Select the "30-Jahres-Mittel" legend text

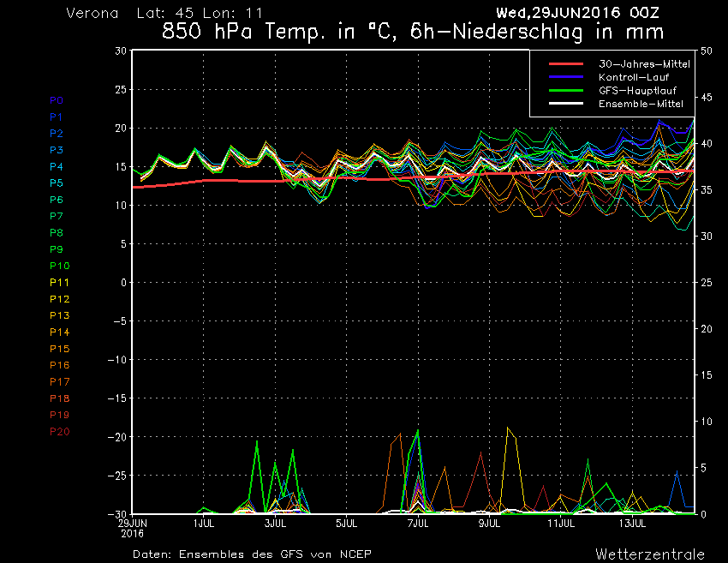point(644,64)
